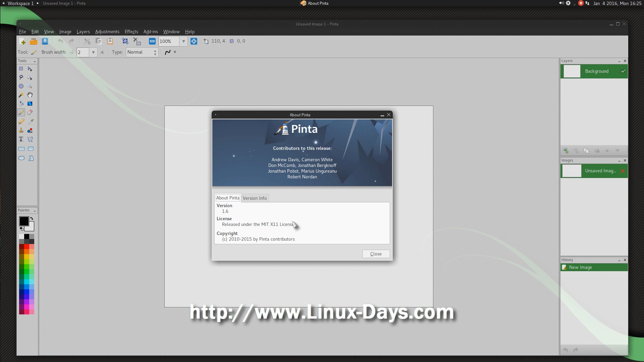Open the Effects menu

(131, 32)
